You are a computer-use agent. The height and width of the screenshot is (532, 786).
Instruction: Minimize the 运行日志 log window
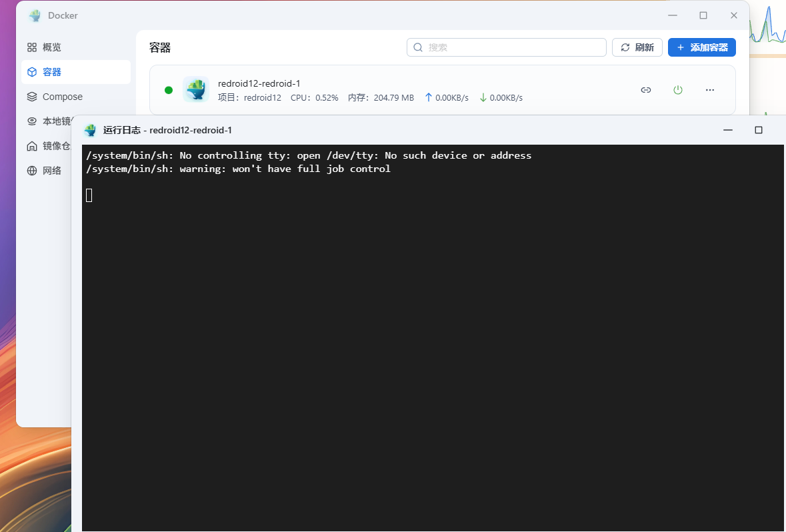pos(728,130)
